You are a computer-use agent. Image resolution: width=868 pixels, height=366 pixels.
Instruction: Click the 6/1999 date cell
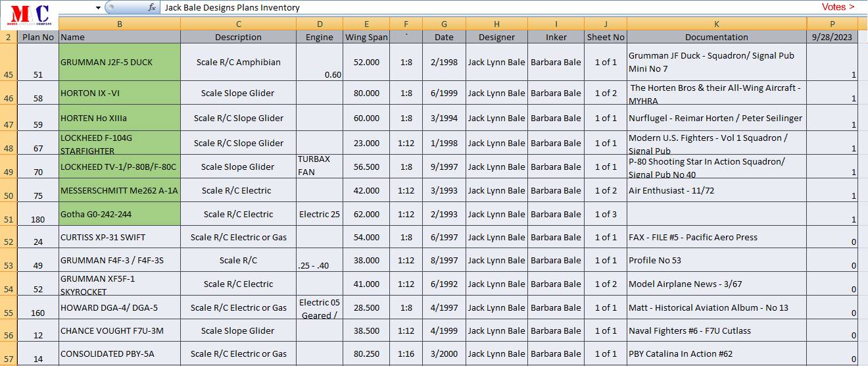[444, 93]
